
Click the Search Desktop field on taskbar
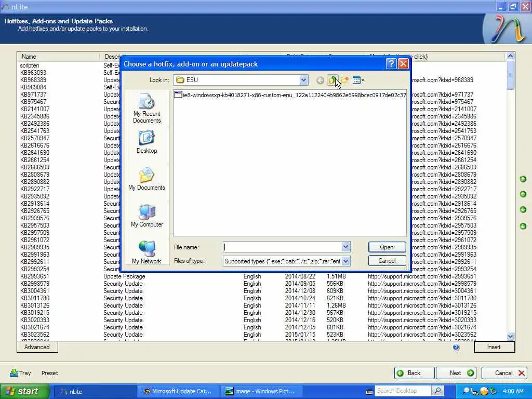[403, 391]
